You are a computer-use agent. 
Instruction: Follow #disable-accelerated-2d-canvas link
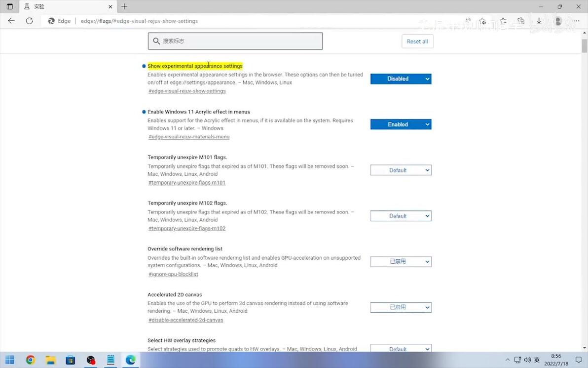(x=185, y=320)
